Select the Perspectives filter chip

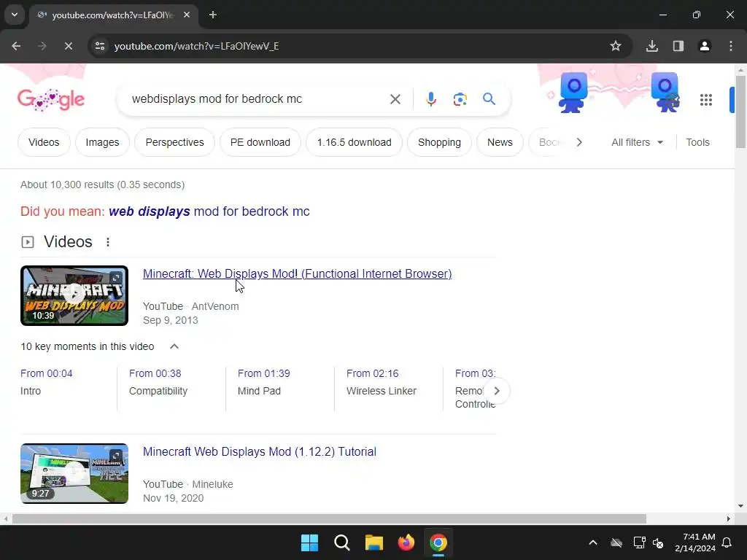coord(175,142)
